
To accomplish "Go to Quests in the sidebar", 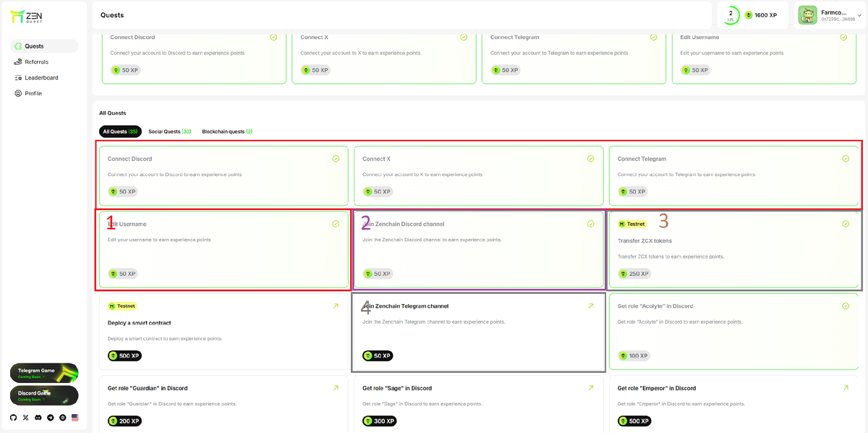I will click(x=44, y=46).
